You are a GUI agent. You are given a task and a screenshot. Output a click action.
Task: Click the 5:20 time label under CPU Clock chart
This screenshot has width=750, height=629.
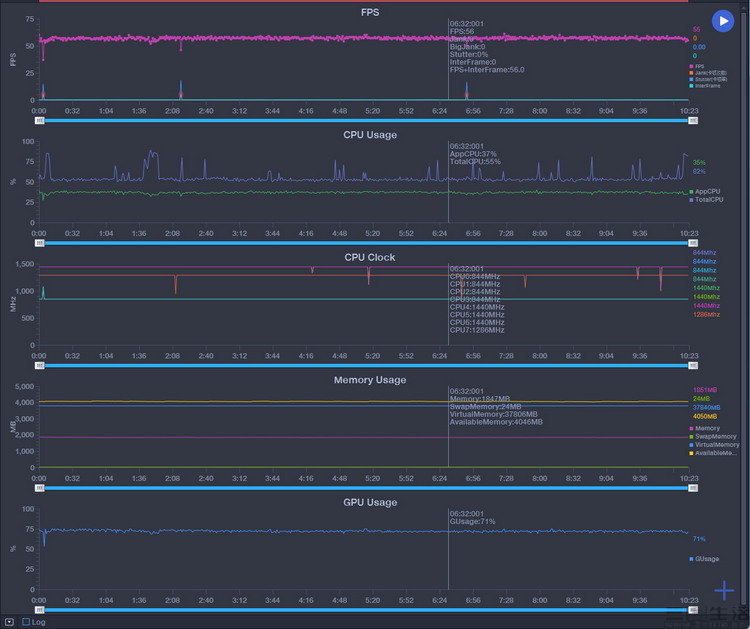[373, 356]
